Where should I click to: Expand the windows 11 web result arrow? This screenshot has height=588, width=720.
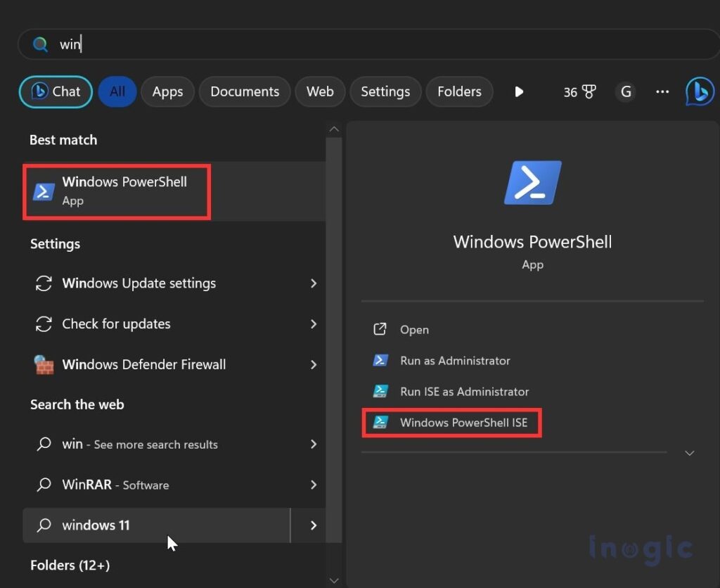314,525
